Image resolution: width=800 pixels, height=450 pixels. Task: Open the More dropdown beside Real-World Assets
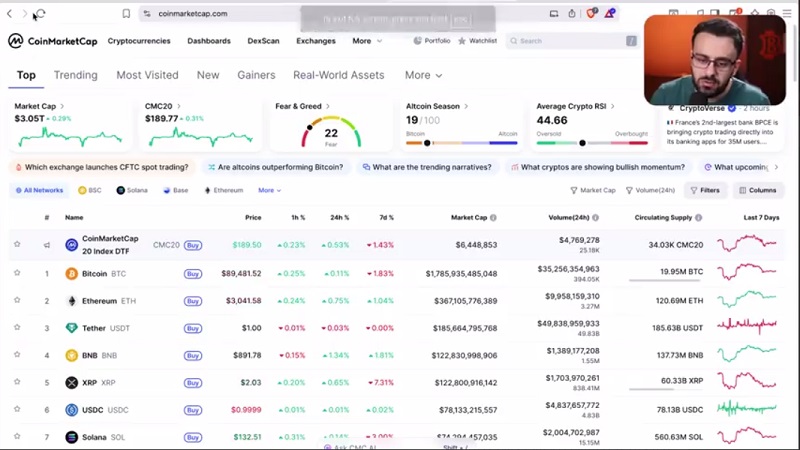click(x=423, y=75)
